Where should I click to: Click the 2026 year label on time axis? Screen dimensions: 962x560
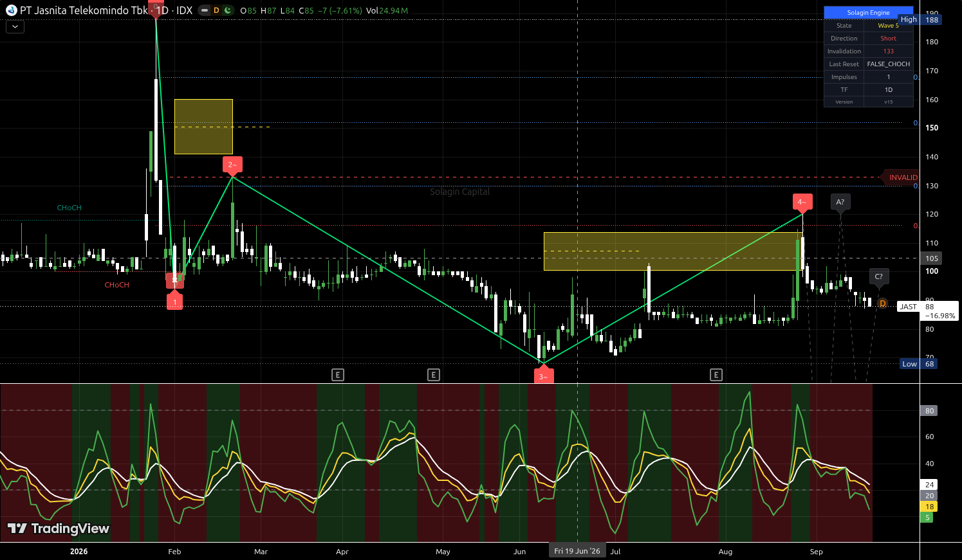(x=79, y=552)
